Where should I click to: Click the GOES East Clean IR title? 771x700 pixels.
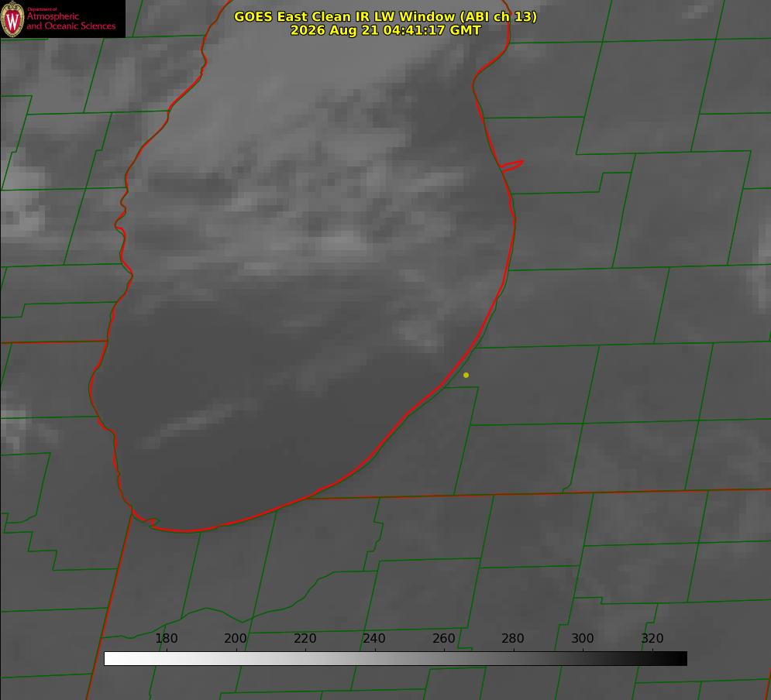tap(385, 16)
